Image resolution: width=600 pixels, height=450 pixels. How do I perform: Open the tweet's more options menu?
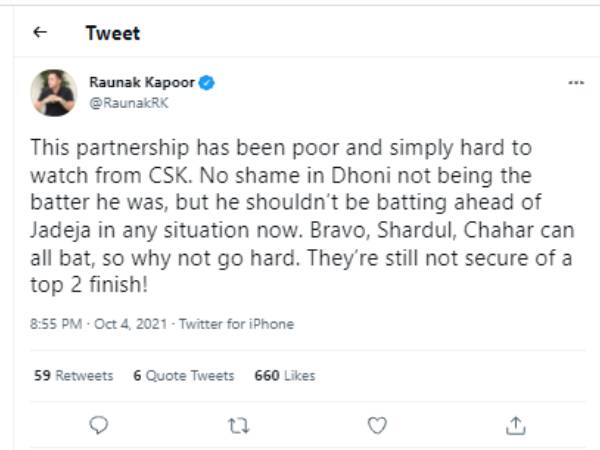[x=575, y=83]
